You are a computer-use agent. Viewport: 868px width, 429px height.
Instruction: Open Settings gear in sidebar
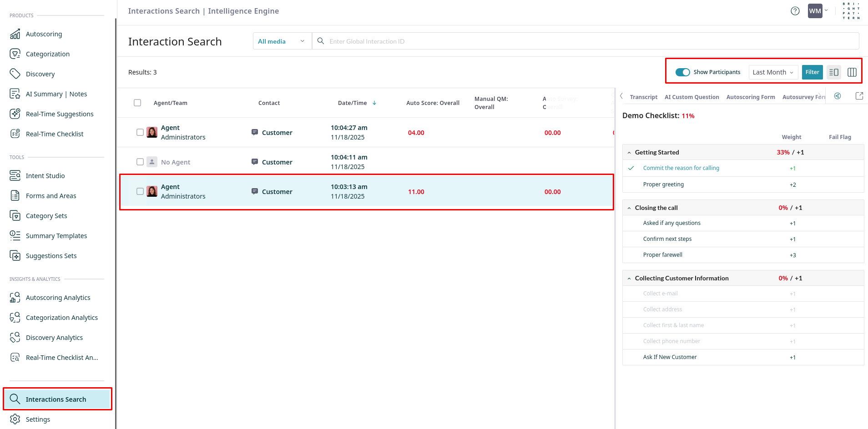tap(15, 419)
